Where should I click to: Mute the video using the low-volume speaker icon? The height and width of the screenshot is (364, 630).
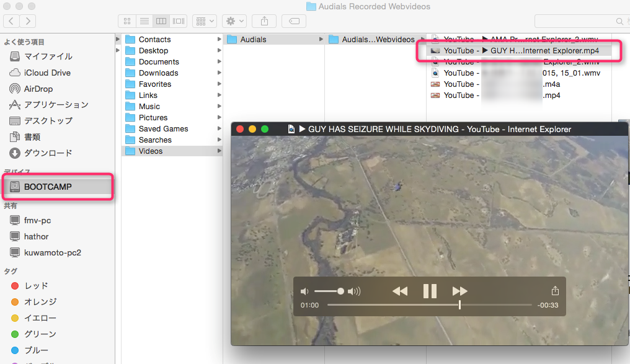pyautogui.click(x=304, y=291)
